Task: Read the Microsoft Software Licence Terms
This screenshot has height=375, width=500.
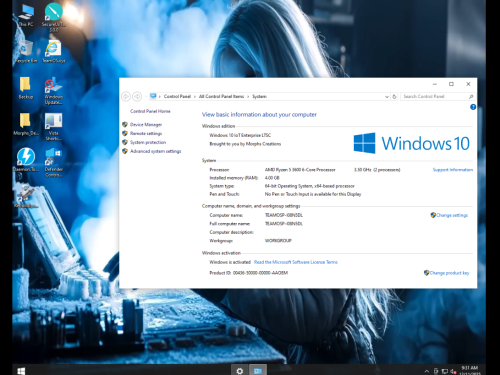Action: [x=296, y=262]
